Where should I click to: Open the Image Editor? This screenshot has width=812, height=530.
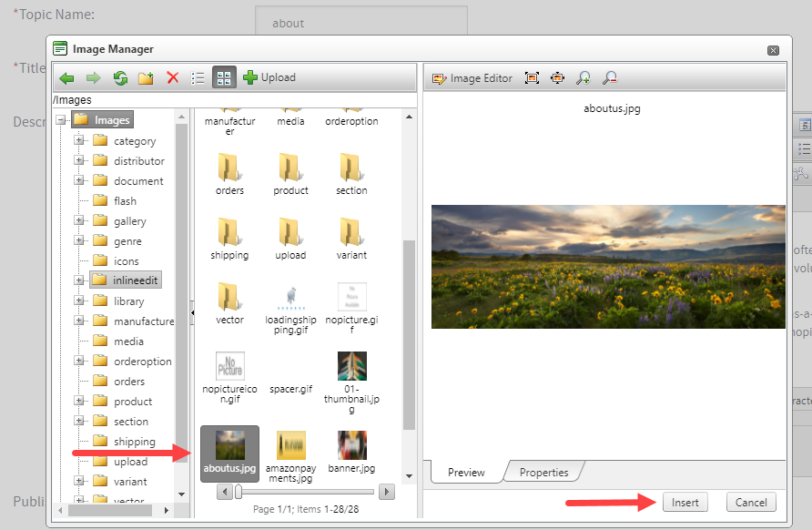[x=472, y=77]
